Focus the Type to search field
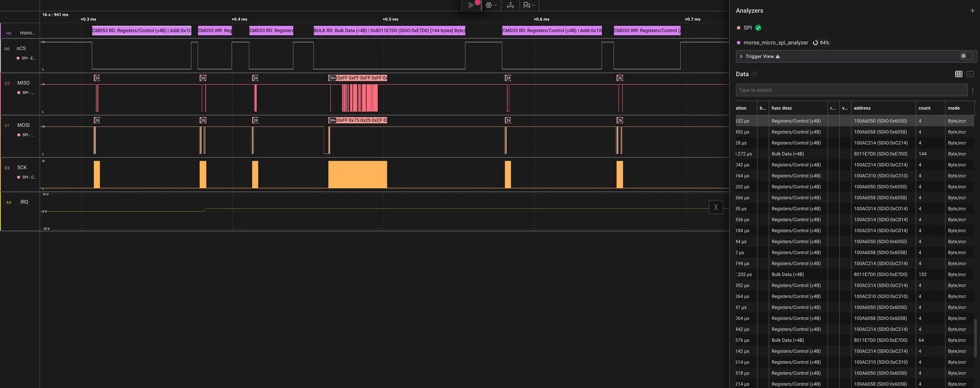980x388 pixels. (x=851, y=90)
